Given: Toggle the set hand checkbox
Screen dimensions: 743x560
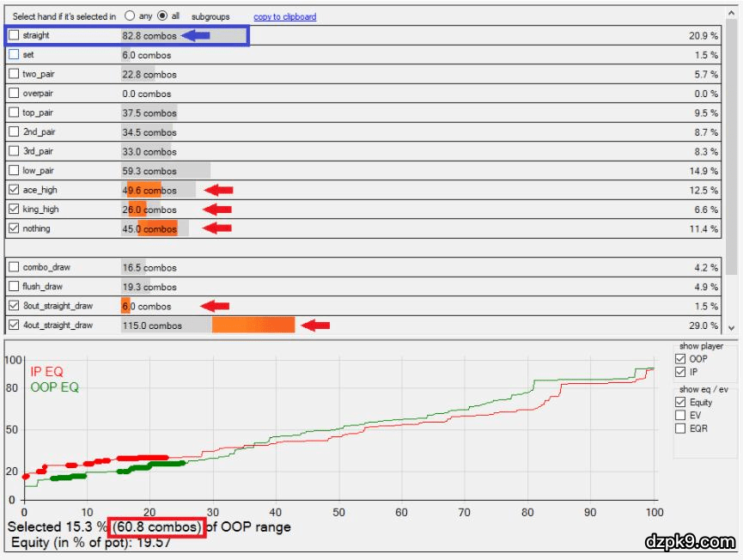Looking at the screenshot, I should pos(14,55).
